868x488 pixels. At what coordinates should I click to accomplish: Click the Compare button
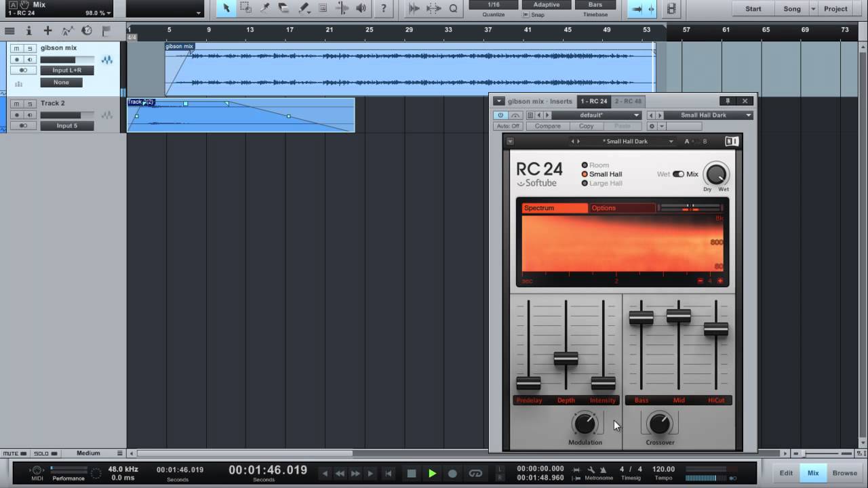[548, 126]
